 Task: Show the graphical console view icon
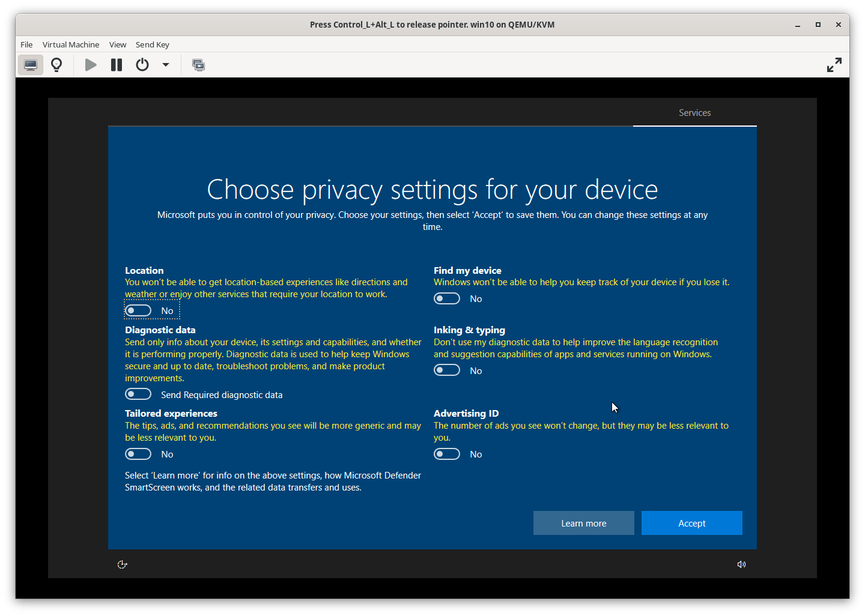(x=31, y=65)
